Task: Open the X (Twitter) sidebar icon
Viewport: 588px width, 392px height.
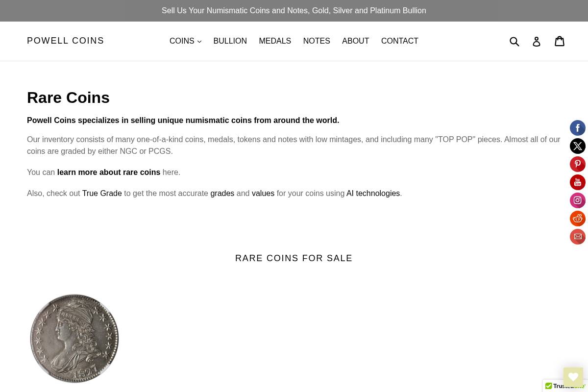Action: (578, 146)
